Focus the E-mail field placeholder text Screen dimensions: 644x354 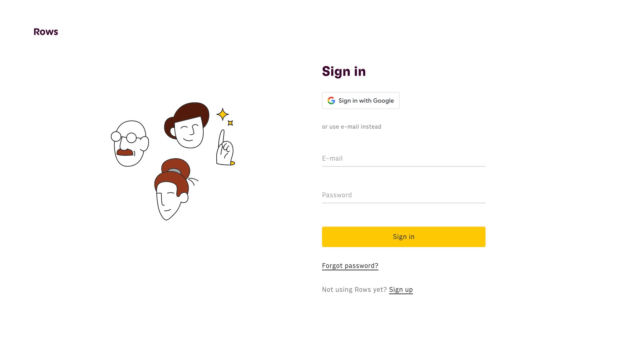pyautogui.click(x=332, y=158)
